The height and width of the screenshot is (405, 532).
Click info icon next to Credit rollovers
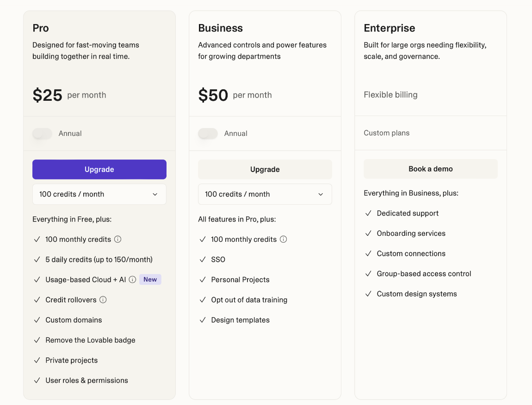(103, 300)
